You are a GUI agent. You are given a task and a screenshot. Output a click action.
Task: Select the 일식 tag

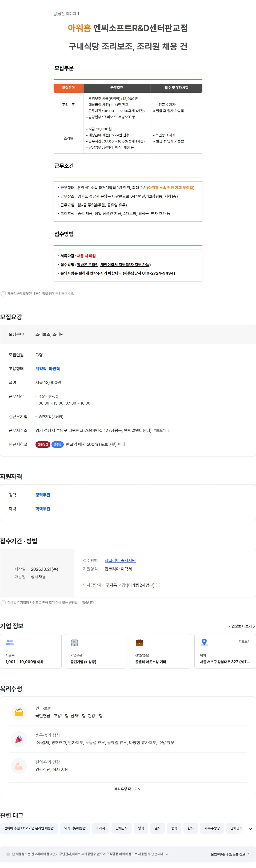[x=158, y=828]
